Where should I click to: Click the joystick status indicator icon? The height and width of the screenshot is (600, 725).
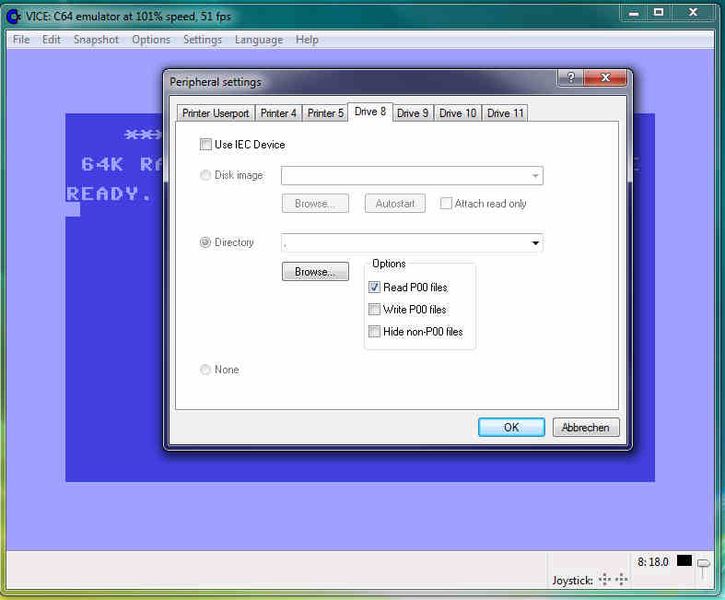[x=611, y=579]
